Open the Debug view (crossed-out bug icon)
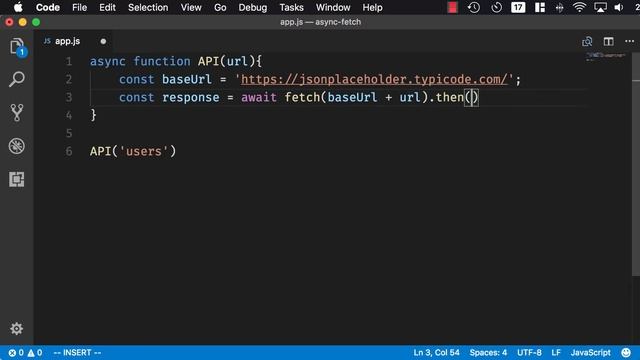The image size is (640, 360). 17,146
